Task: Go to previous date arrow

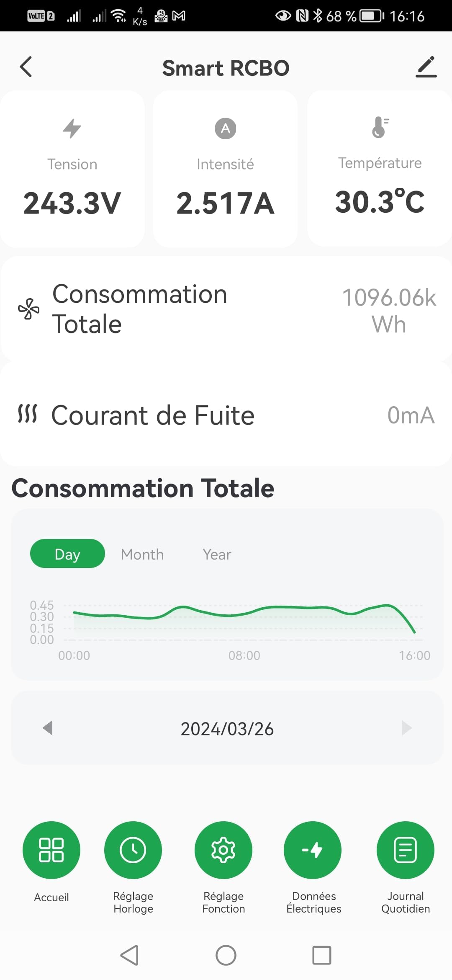Action: [x=48, y=728]
